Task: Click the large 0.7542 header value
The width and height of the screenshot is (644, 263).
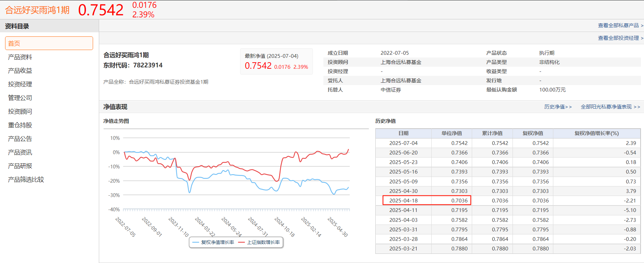Action: tap(101, 10)
